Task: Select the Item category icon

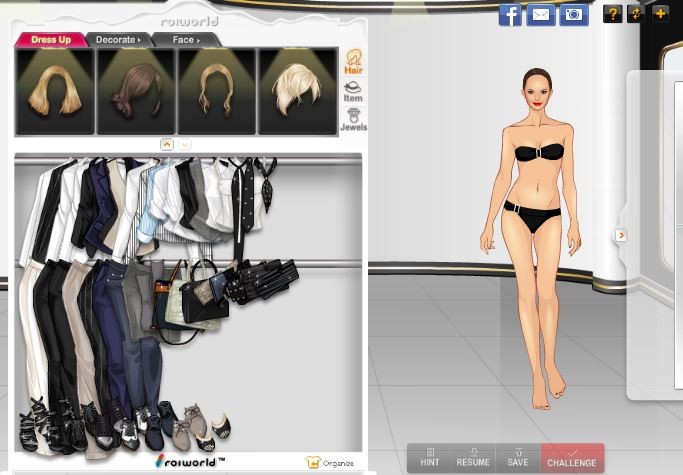Action: coord(353,91)
